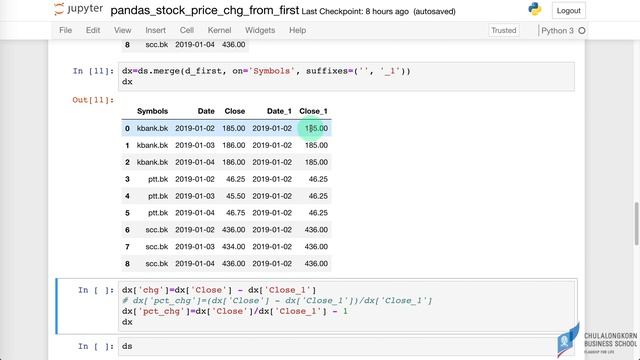Click the In [11]: prompt label
Screen dimensions: 640x360
click(x=93, y=71)
